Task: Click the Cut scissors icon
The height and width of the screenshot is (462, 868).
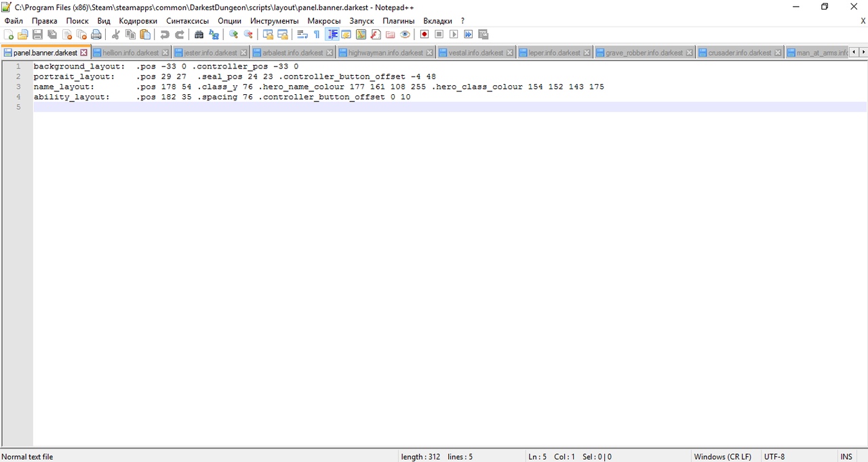Action: pyautogui.click(x=116, y=35)
